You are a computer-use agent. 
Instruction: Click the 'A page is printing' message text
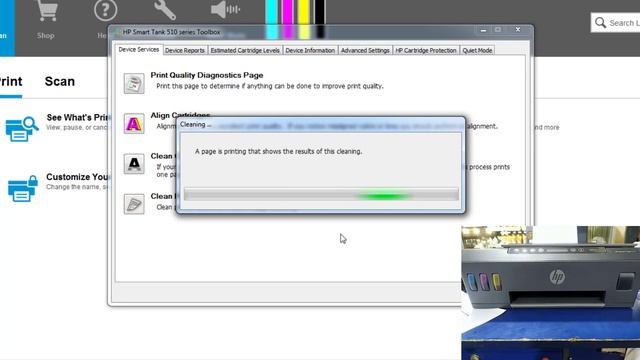point(278,151)
